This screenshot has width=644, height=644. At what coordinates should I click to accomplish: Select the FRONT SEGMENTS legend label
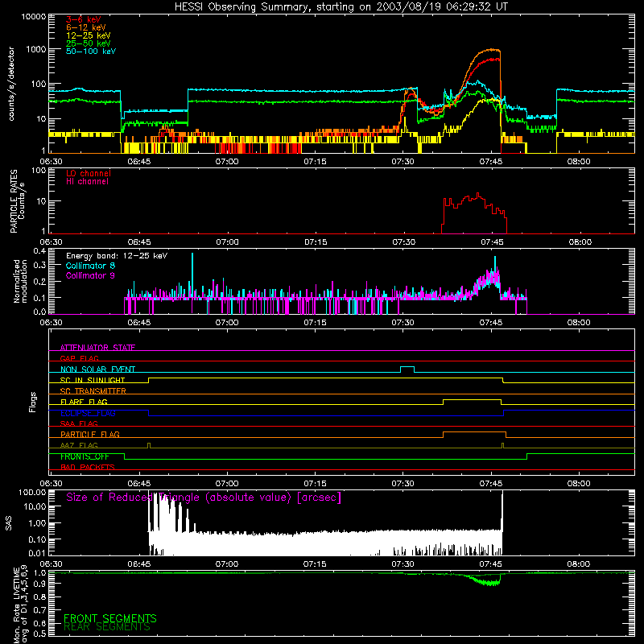coord(110,618)
